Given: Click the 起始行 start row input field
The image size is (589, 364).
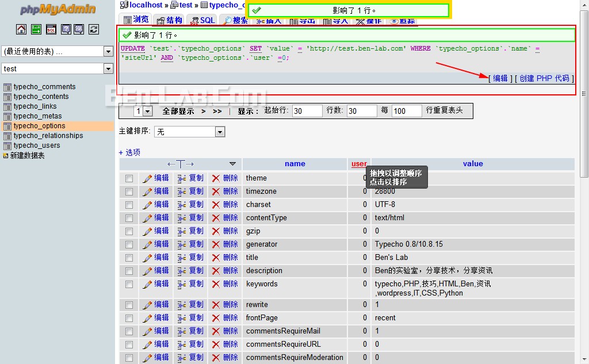Looking at the screenshot, I should (x=307, y=111).
